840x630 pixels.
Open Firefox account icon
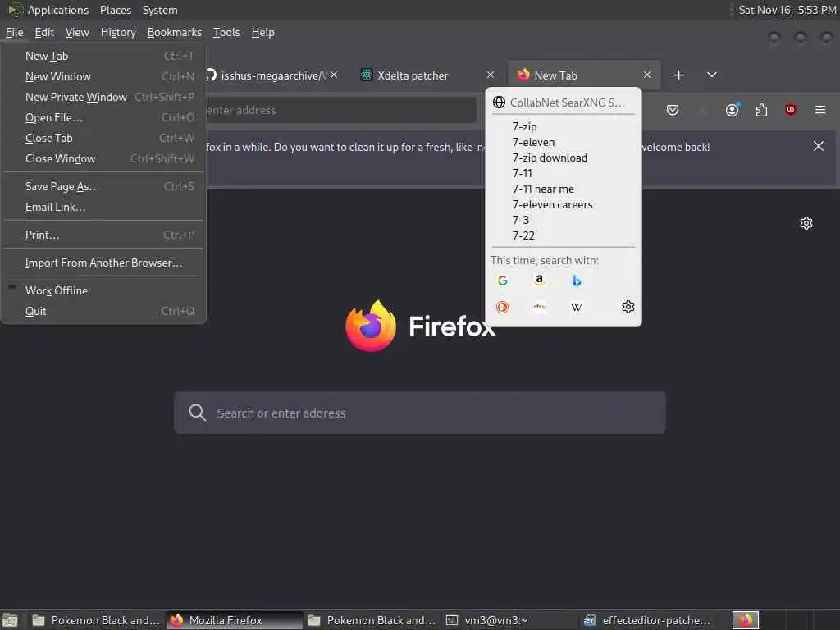coord(733,111)
